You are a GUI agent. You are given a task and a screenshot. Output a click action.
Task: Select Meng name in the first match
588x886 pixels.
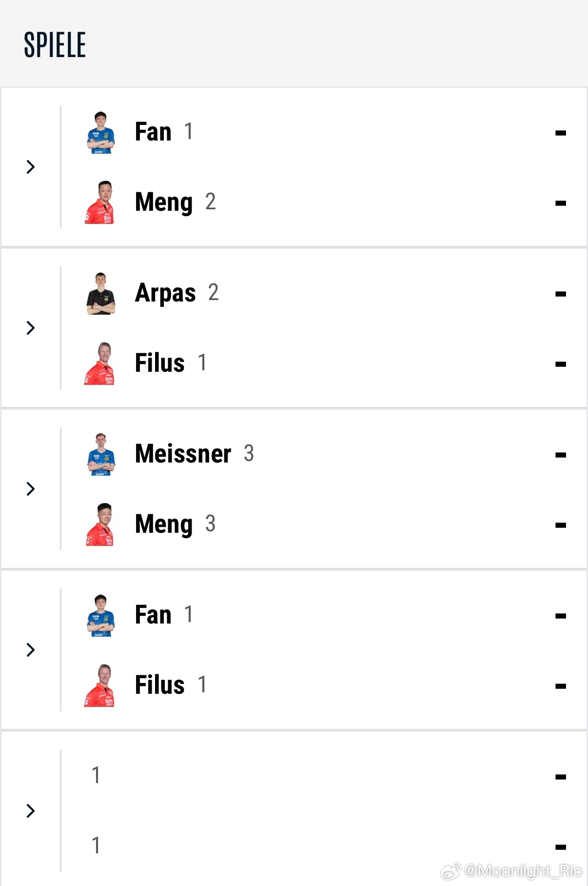point(164,202)
